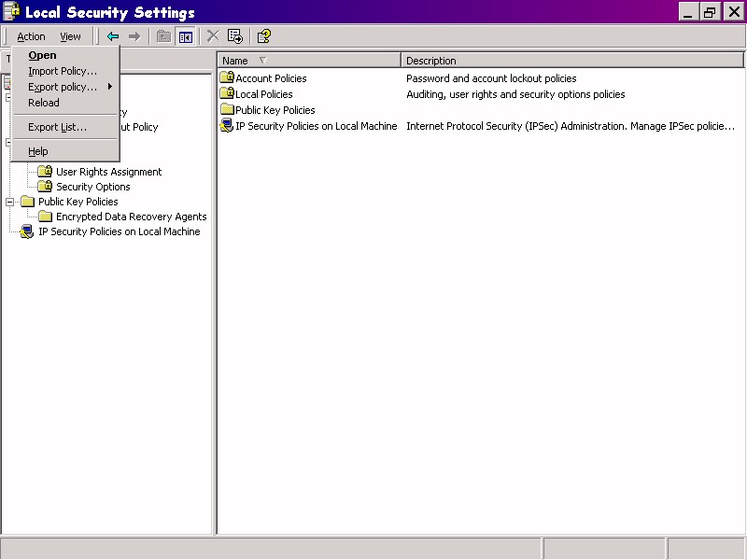Sort list by the Name column header
This screenshot has height=560, width=747.
308,61
